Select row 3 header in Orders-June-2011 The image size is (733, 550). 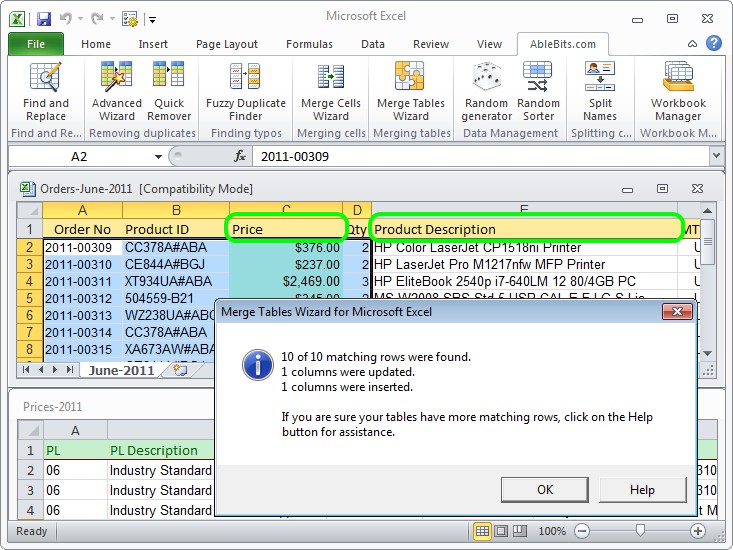[29, 264]
